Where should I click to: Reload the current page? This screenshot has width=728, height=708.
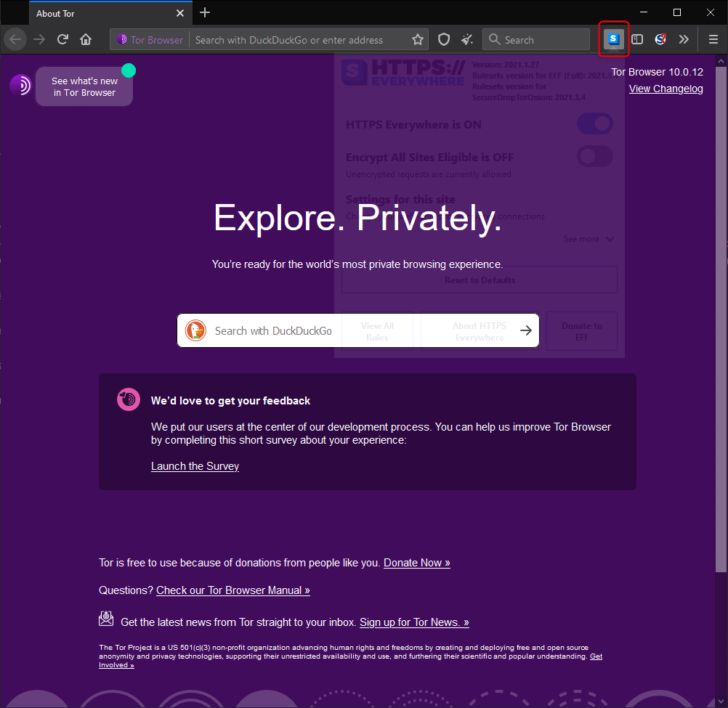[x=62, y=39]
